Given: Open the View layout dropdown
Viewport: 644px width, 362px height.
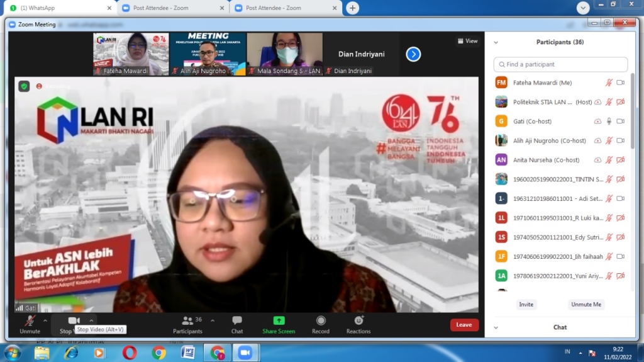Looking at the screenshot, I should (x=467, y=41).
